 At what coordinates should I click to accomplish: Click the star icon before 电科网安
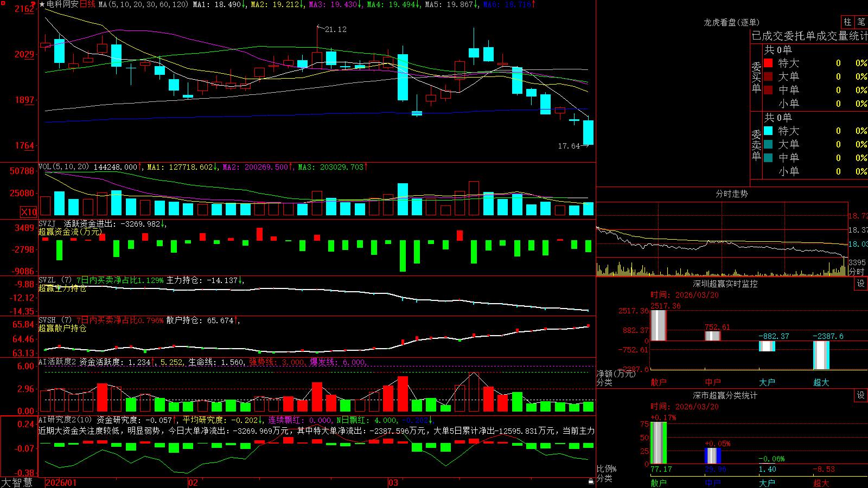pyautogui.click(x=42, y=4)
